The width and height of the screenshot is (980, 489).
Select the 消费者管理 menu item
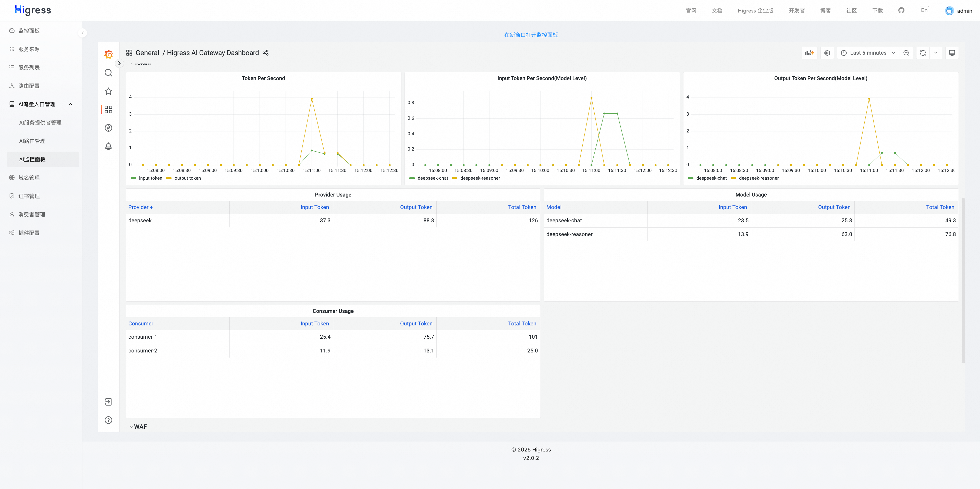tap(32, 215)
